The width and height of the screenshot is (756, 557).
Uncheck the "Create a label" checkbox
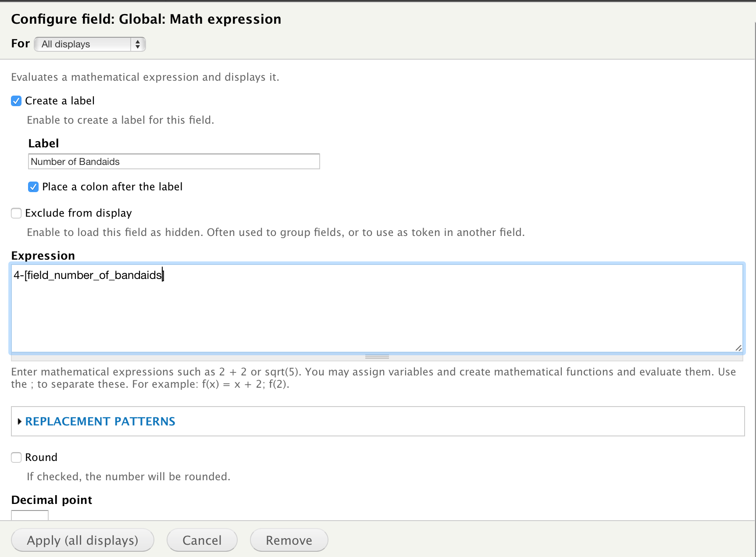click(16, 101)
